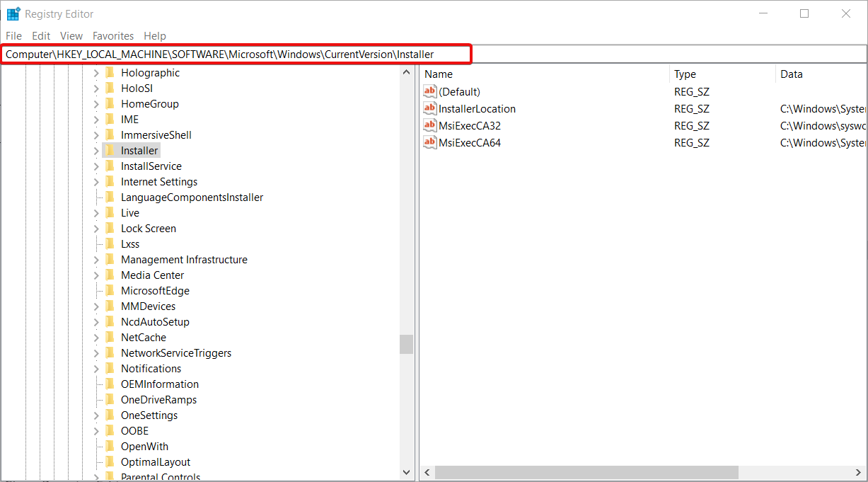This screenshot has height=482, width=868.
Task: Click the Registry Editor app icon in title bar
Action: [13, 13]
